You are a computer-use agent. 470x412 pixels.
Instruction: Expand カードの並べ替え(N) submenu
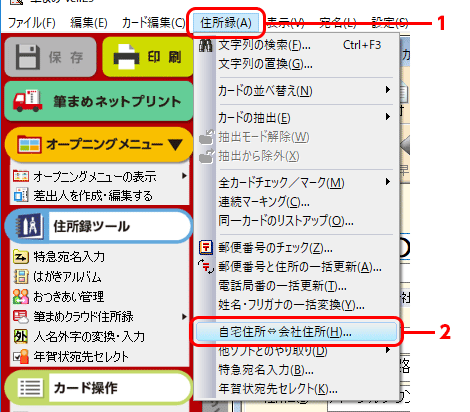(297, 91)
